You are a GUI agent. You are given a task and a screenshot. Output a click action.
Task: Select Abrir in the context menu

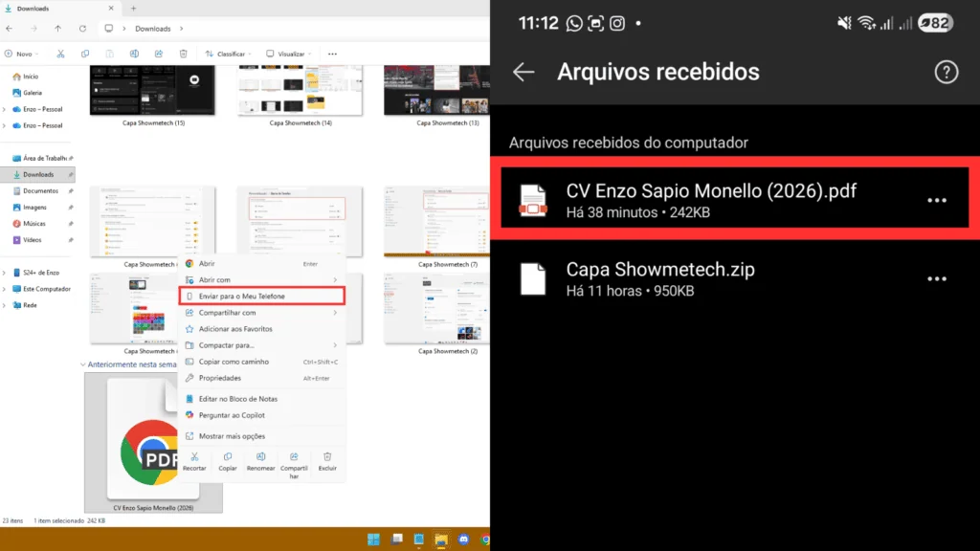262,264
